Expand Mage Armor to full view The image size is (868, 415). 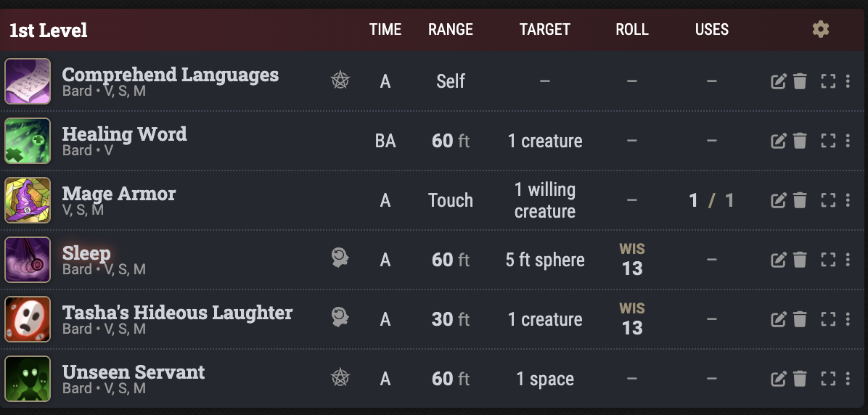pos(828,200)
